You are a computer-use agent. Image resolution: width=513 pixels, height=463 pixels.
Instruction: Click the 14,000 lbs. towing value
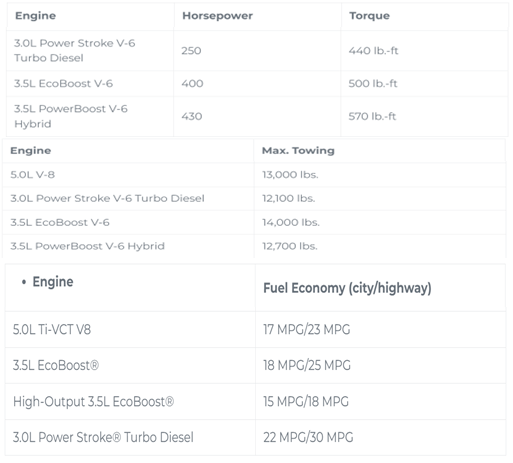(x=291, y=222)
